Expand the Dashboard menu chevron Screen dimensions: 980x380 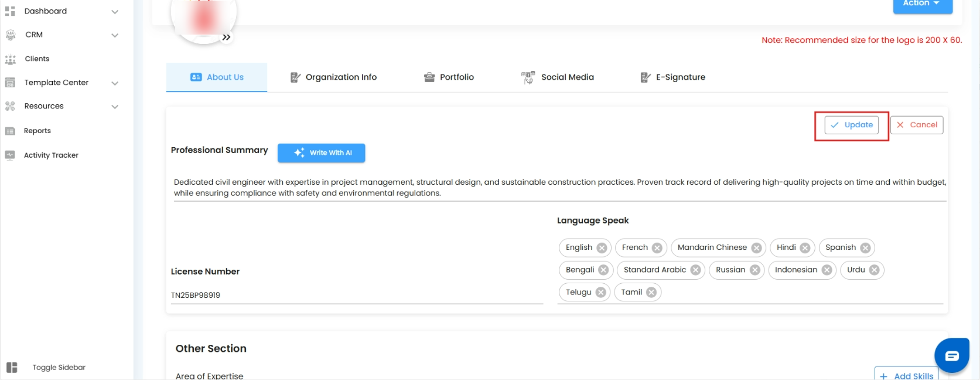coord(115,12)
